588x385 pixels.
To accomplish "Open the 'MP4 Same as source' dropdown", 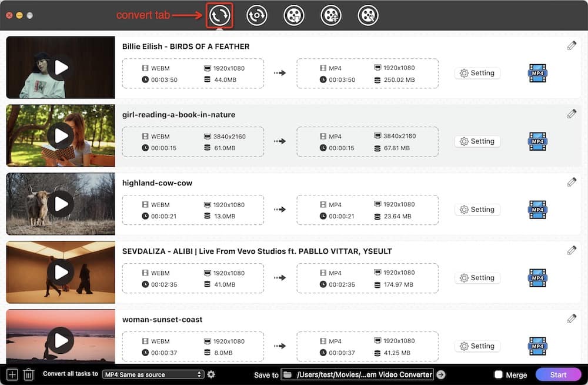I will (x=152, y=374).
